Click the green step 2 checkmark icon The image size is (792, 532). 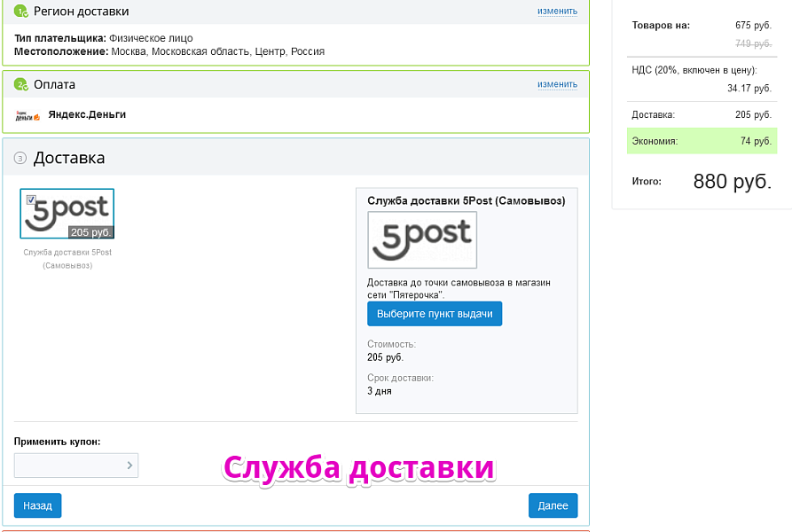21,84
